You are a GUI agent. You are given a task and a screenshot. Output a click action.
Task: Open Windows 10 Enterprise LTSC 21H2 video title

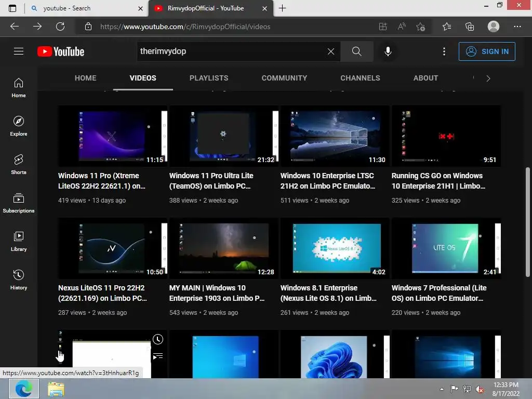327,181
